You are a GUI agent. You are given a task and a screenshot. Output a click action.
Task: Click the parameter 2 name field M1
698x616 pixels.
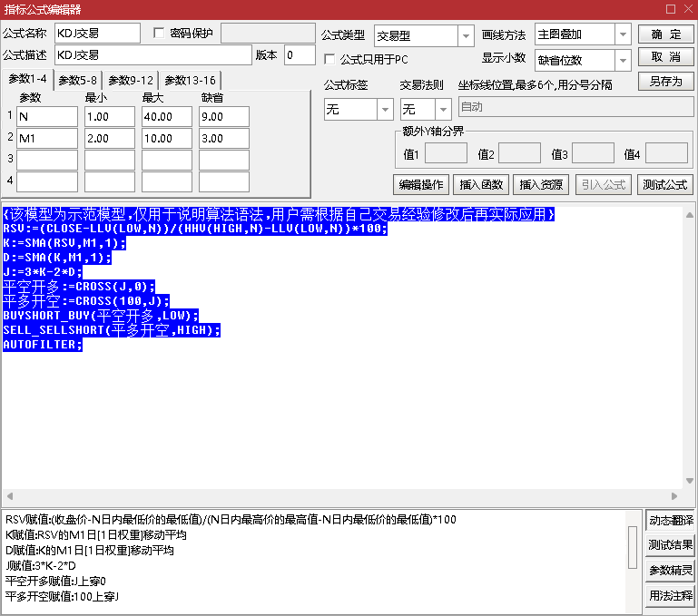click(x=47, y=139)
